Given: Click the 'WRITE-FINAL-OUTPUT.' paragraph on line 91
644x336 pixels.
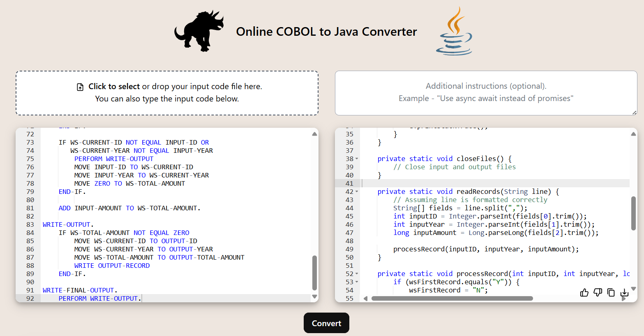Looking at the screenshot, I should point(80,290).
